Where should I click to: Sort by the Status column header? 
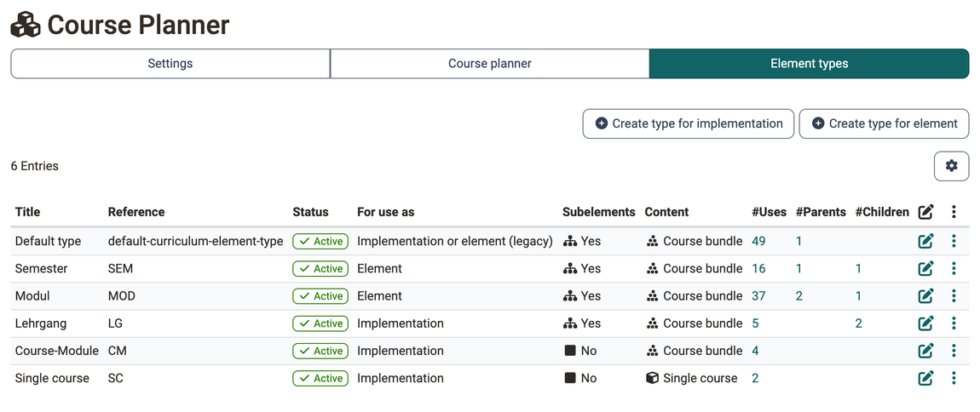pos(310,212)
